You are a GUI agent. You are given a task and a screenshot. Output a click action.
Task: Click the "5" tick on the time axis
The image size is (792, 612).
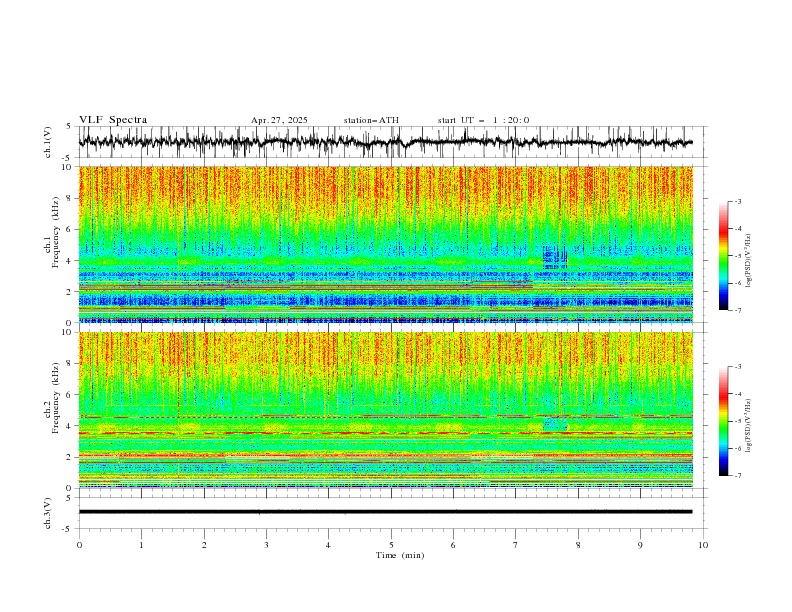[x=391, y=545]
